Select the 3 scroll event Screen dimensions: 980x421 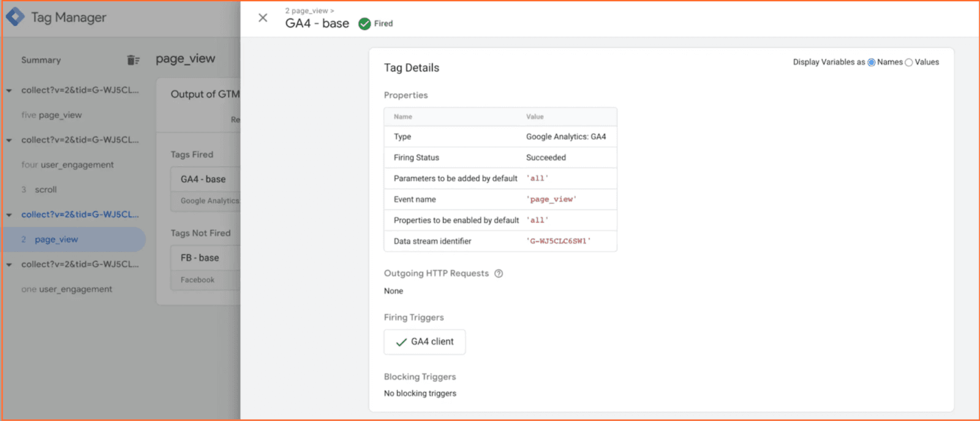point(39,190)
